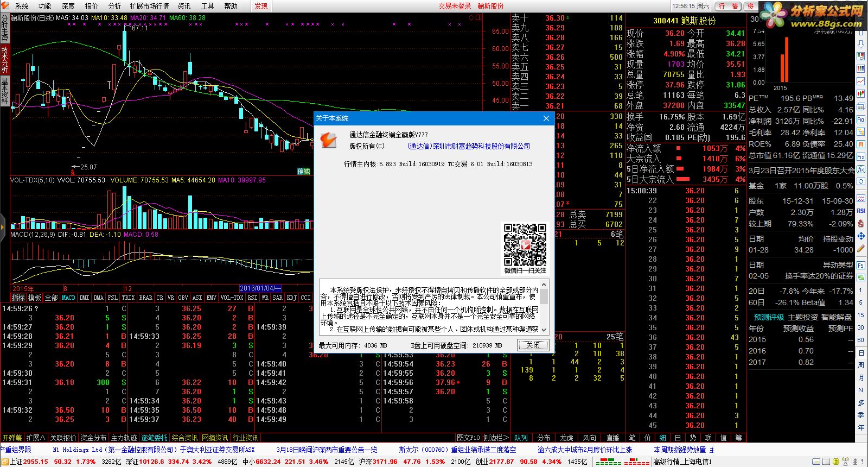Open the 工具 menu
Image resolution: width=868 pixels, height=467 pixels.
tap(208, 6)
